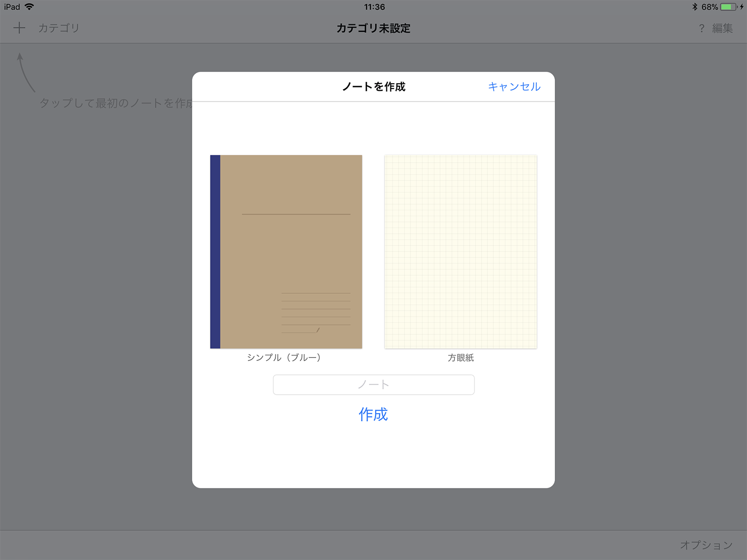Tap the Wi-Fi icon in status bar

point(29,6)
